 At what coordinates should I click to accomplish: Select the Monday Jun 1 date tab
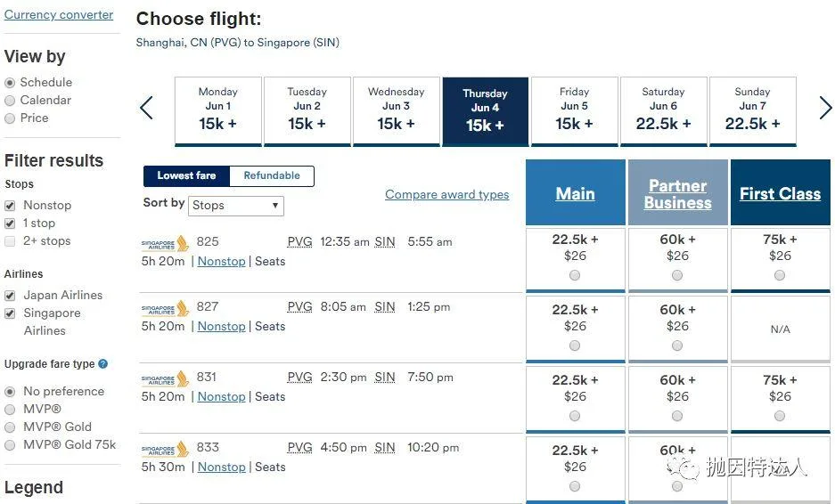pos(218,110)
